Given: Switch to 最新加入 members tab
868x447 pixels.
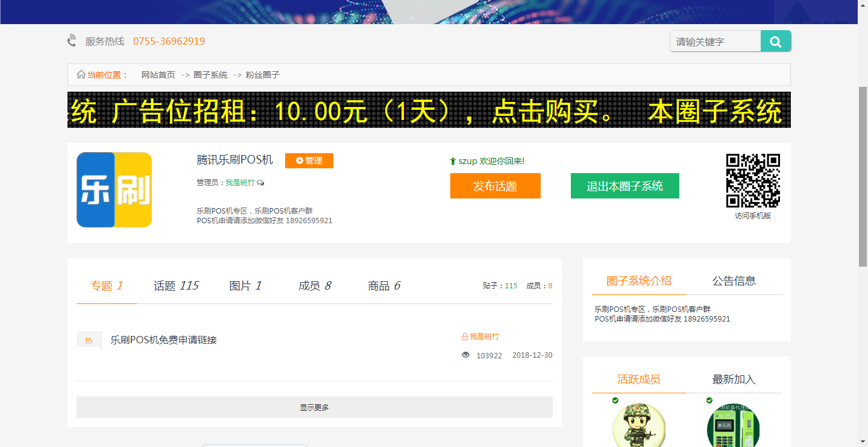Looking at the screenshot, I should (734, 379).
